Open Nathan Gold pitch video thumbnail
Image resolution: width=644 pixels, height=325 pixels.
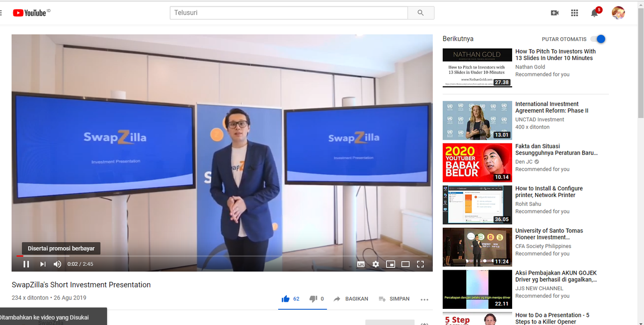[x=477, y=68]
